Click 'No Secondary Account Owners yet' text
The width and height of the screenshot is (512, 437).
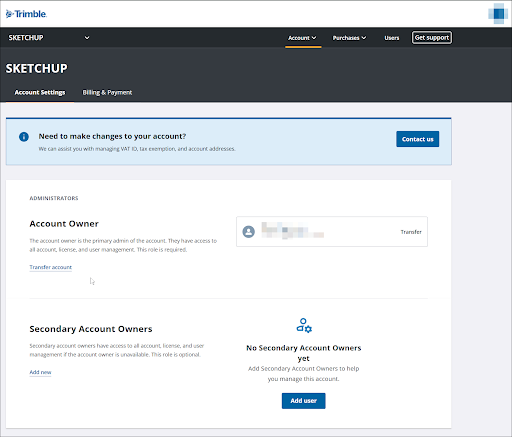tap(304, 353)
